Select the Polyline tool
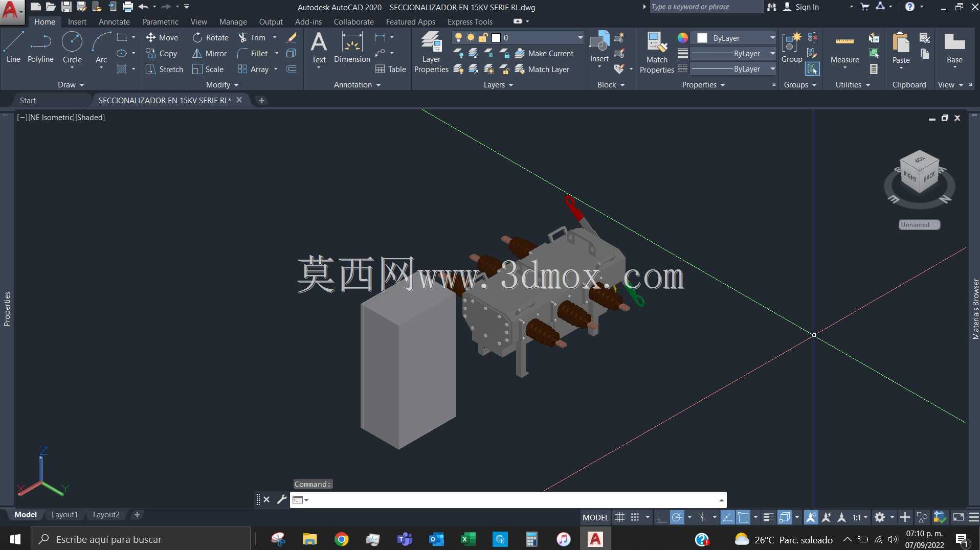The height and width of the screenshot is (550, 980). click(x=40, y=47)
